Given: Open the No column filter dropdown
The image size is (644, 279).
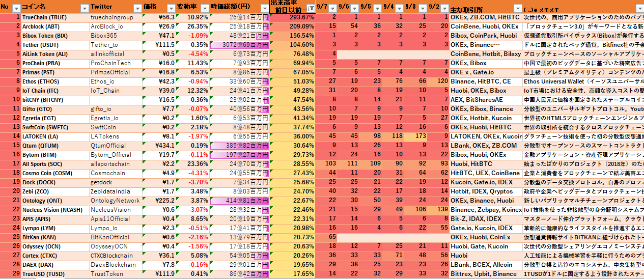Looking at the screenshot, I should click(16, 8).
